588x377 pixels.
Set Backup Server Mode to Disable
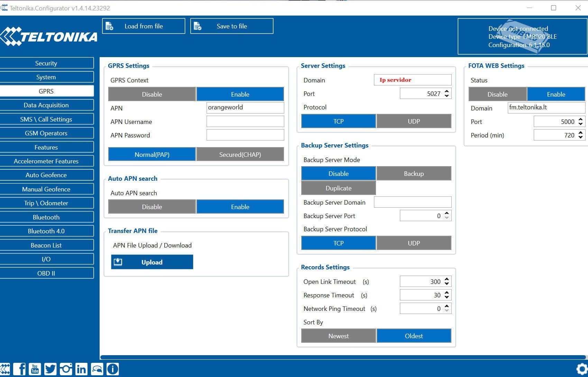[x=338, y=173]
